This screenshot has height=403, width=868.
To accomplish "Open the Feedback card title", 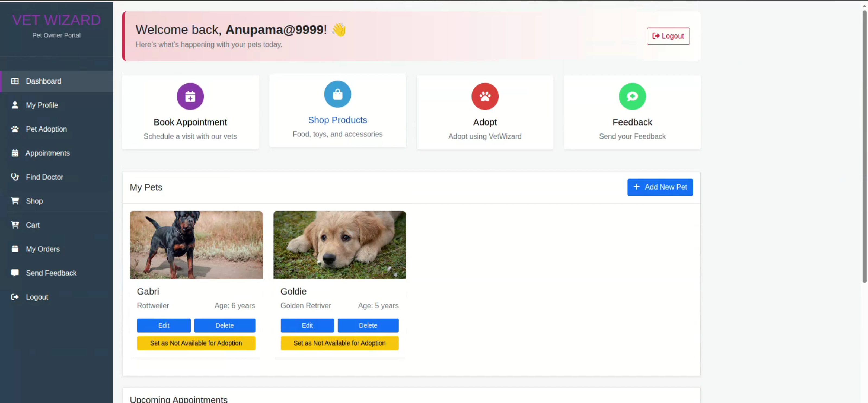I will point(632,122).
